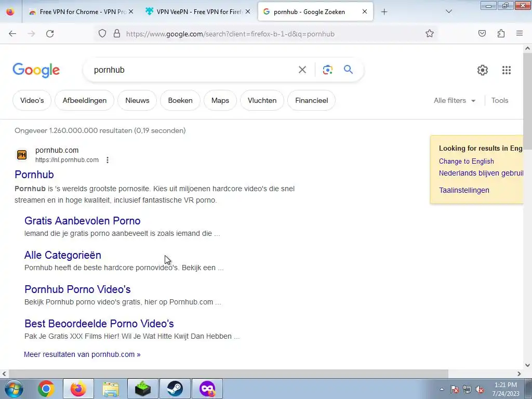This screenshot has height=399, width=532.
Task: Click the Change to English link
Action: pos(466,162)
